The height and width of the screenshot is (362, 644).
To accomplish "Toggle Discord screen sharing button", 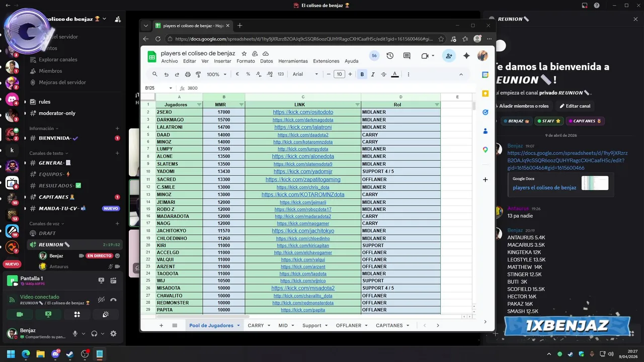I will (48, 314).
